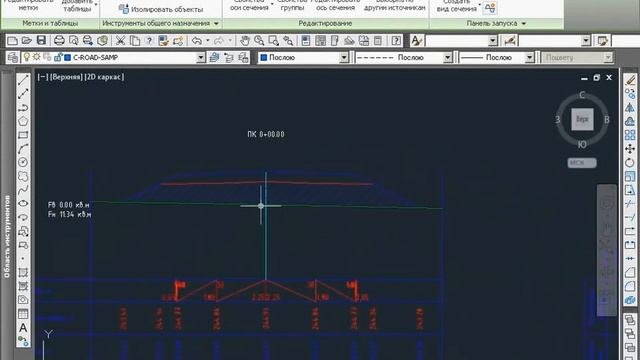Redo the undone action
This screenshot has height=360, width=640.
pos(219,40)
